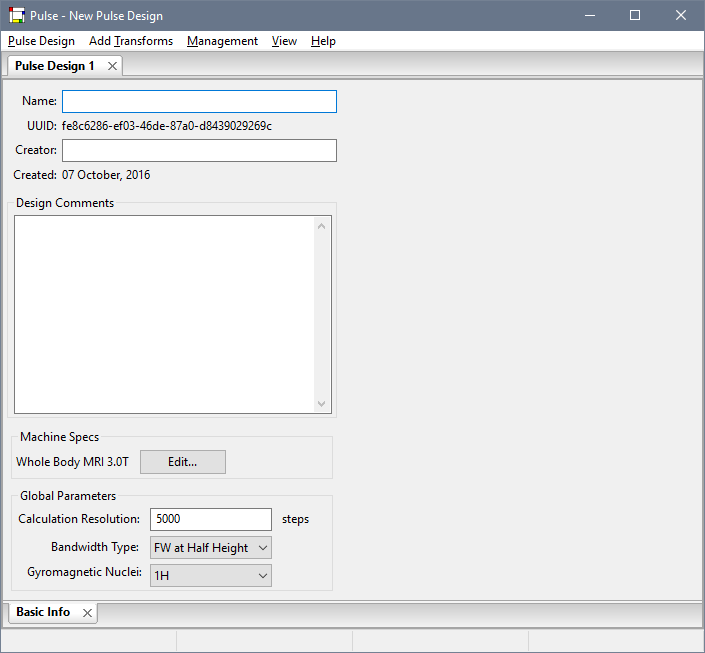Expand the Bandwidth Type dropdown
The image size is (705, 653).
[x=210, y=547]
